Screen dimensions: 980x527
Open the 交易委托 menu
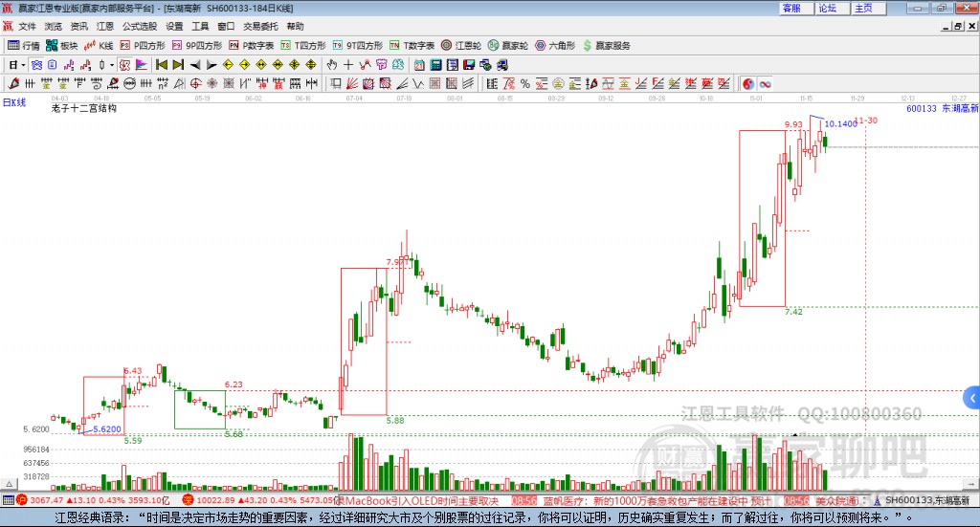tap(260, 26)
